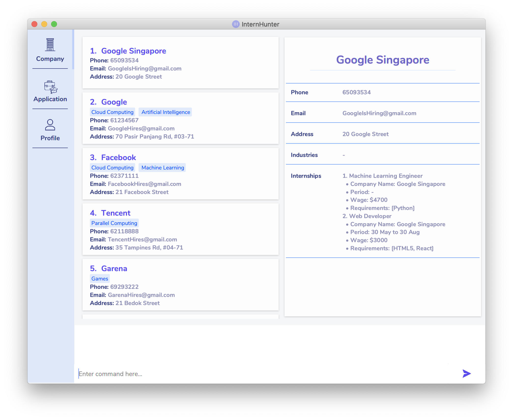513x420 pixels.
Task: Select the Garena company card title
Action: pyautogui.click(x=114, y=268)
